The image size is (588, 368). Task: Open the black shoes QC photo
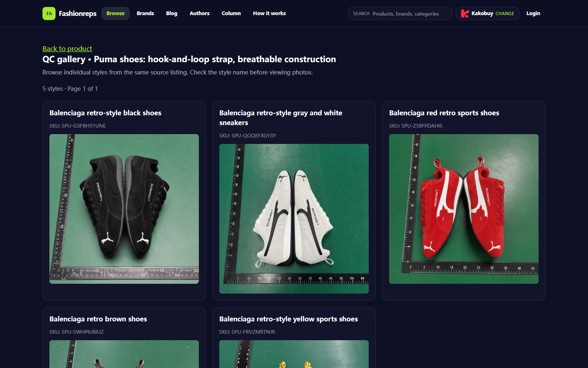click(x=124, y=209)
